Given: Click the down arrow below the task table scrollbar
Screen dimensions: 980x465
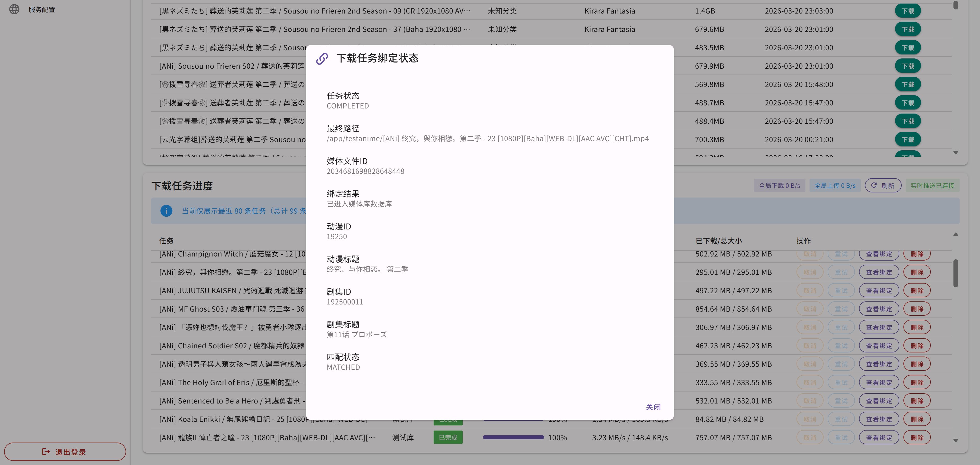Looking at the screenshot, I should [x=955, y=440].
